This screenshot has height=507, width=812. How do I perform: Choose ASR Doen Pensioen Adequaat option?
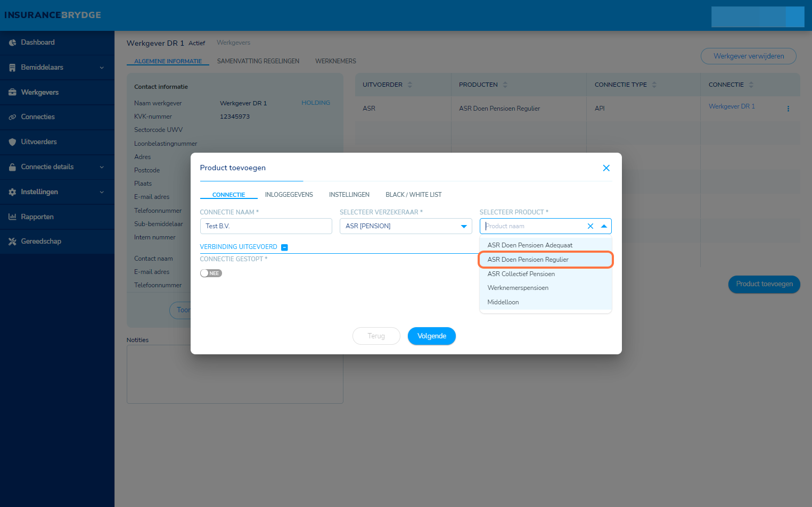(x=546, y=245)
